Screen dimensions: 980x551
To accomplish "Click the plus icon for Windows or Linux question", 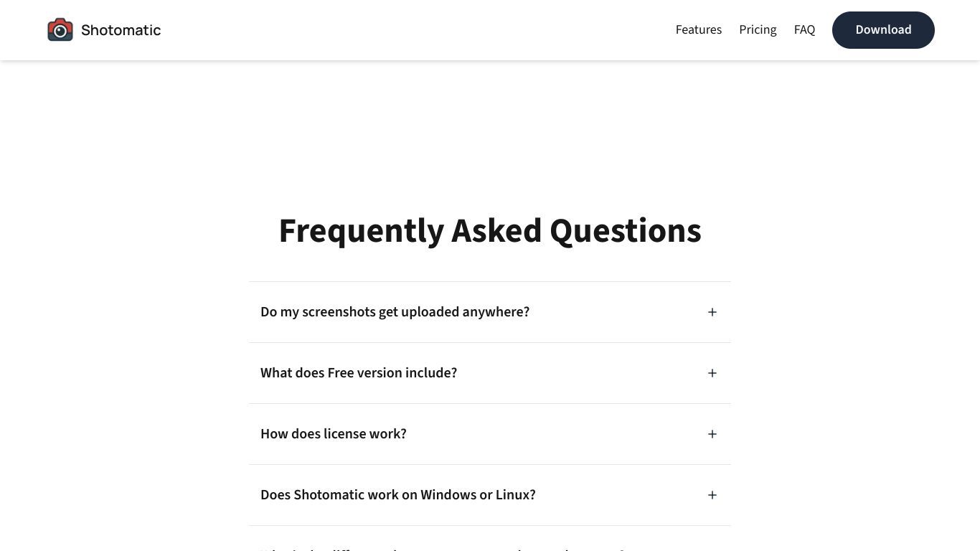I will click(712, 495).
